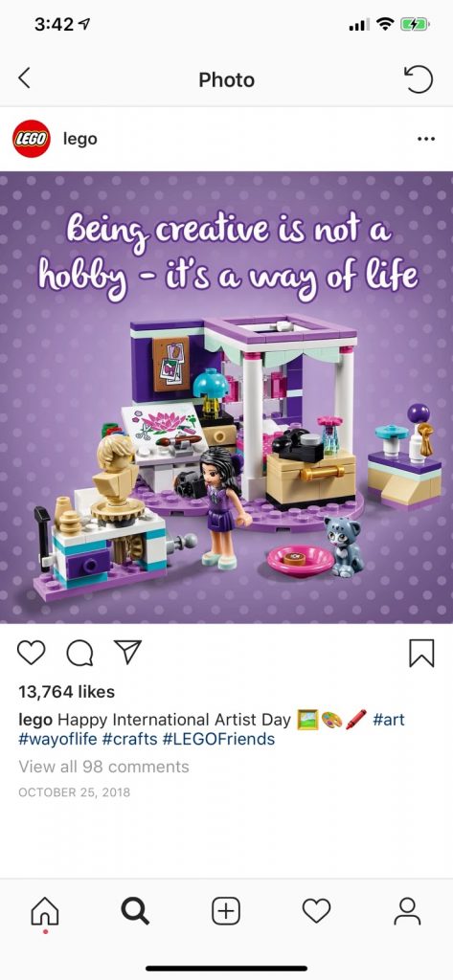Screen dimensions: 453x980
Task: Open the #crafts hashtag
Action: [129, 740]
